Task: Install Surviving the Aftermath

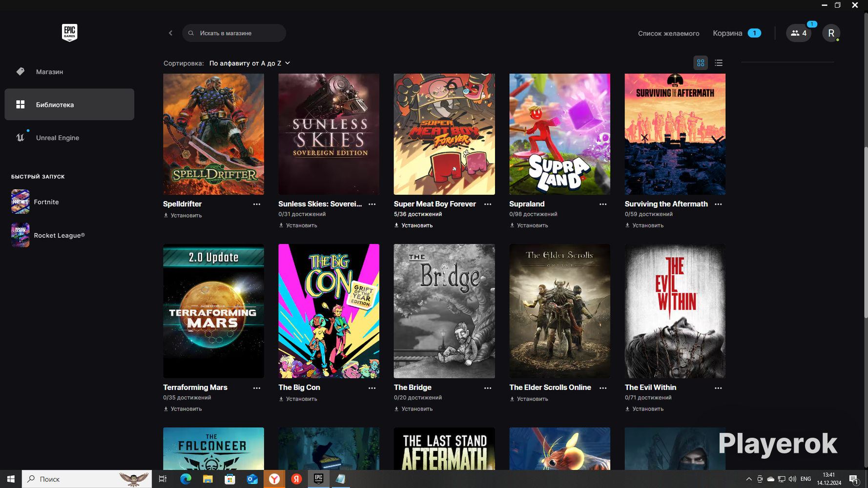Action: click(644, 225)
